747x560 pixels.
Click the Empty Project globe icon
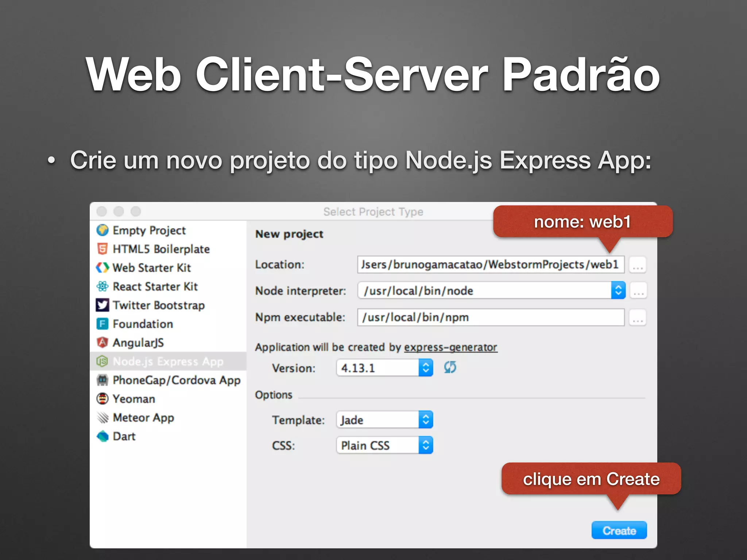point(102,230)
